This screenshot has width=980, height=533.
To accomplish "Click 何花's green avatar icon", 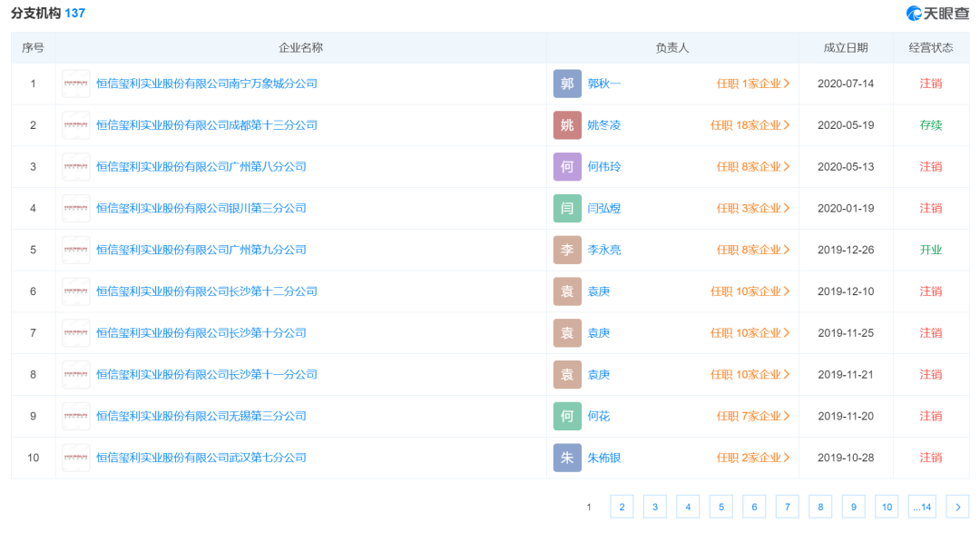I will [x=566, y=416].
